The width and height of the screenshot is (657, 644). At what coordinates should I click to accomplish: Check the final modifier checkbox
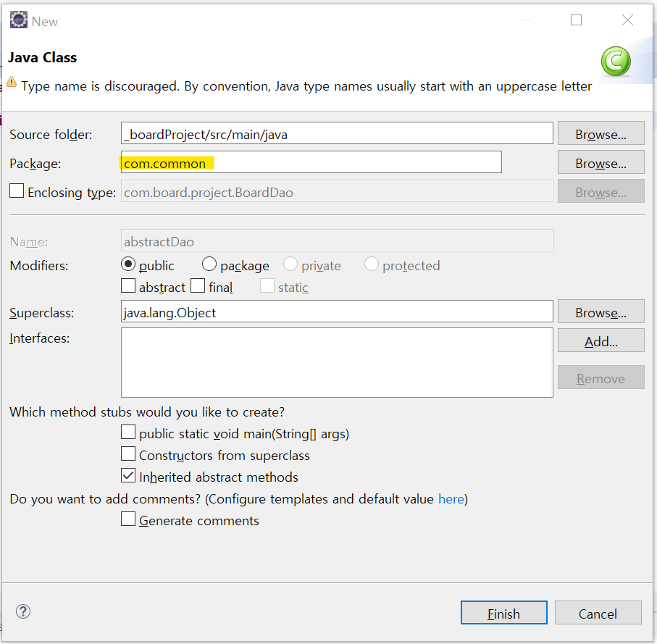coord(198,285)
